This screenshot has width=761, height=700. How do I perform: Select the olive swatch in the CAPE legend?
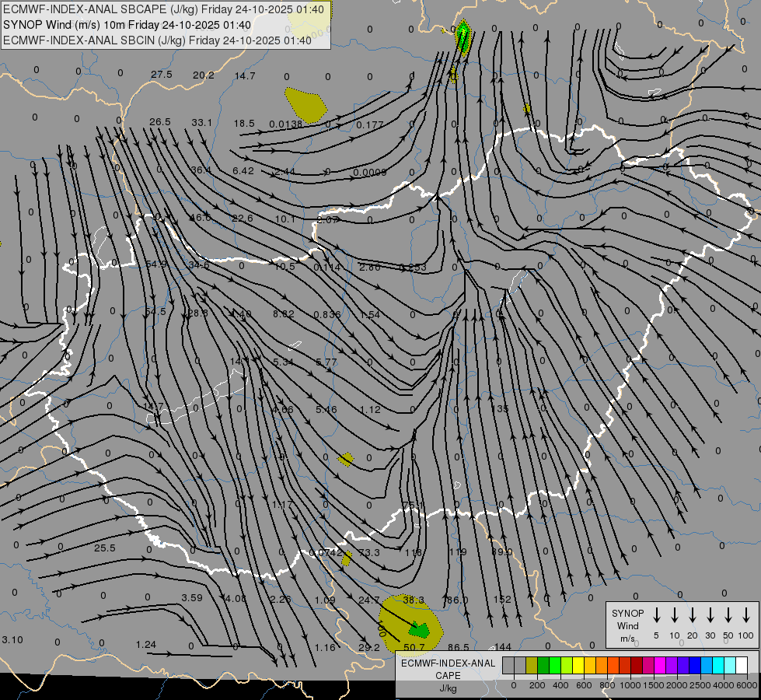point(532,665)
